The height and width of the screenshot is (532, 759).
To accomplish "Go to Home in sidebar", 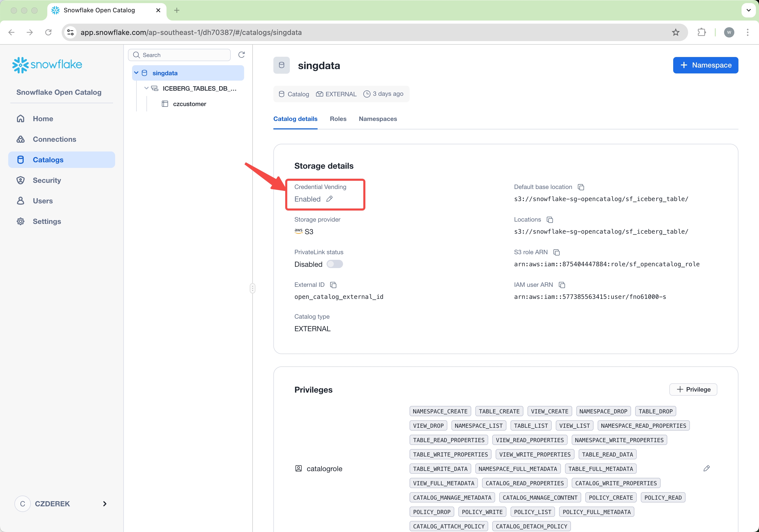I will click(62, 119).
